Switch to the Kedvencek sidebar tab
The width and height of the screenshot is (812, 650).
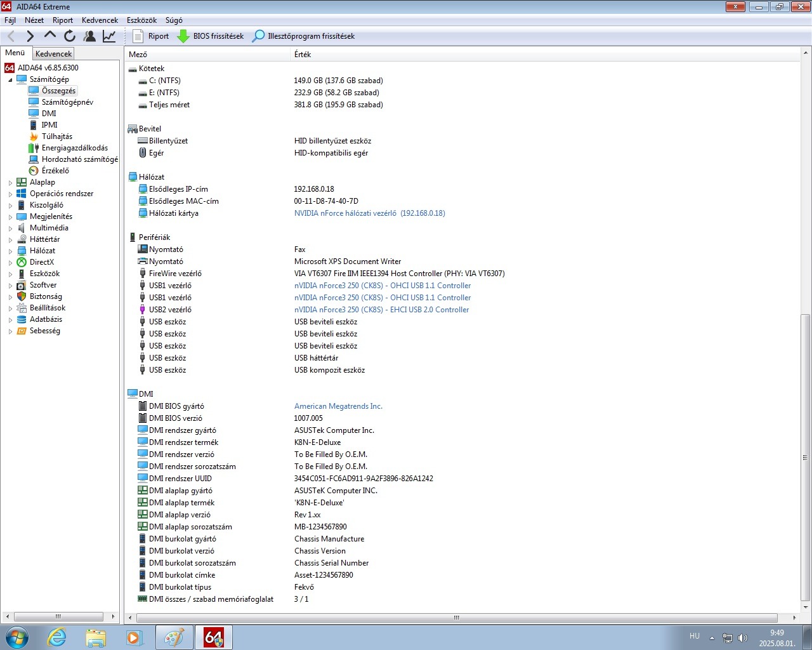53,54
